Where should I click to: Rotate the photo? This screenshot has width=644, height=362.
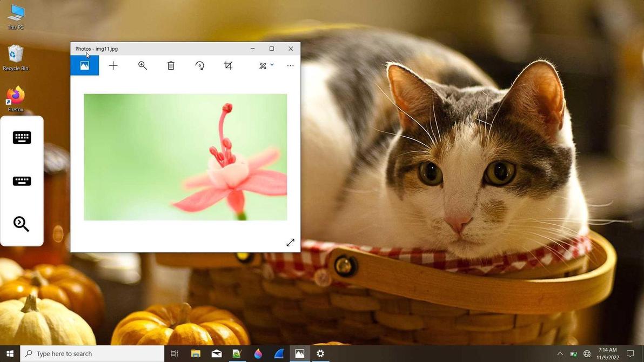pyautogui.click(x=200, y=65)
